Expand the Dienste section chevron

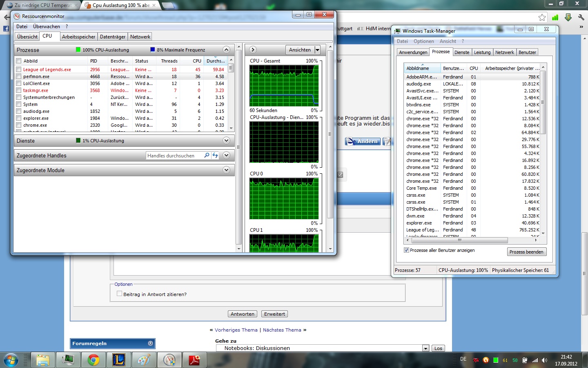[226, 141]
